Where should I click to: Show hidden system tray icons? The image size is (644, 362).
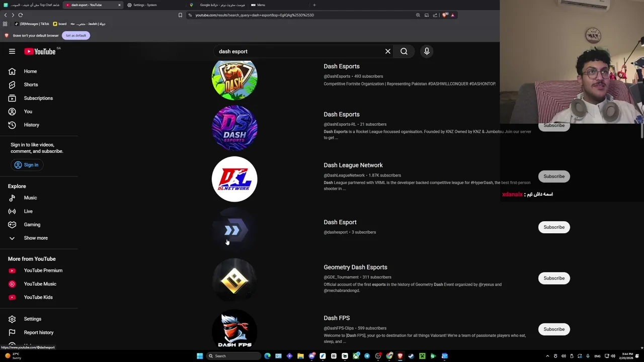click(x=547, y=356)
